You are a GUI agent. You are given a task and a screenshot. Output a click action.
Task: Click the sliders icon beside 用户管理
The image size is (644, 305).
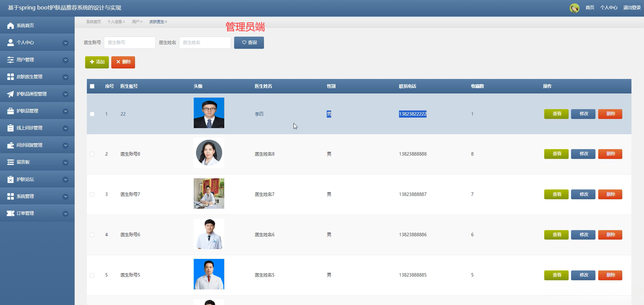coord(11,60)
